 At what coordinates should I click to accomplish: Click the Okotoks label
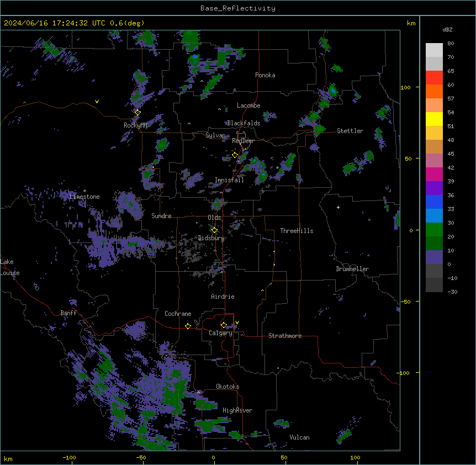[x=228, y=387]
